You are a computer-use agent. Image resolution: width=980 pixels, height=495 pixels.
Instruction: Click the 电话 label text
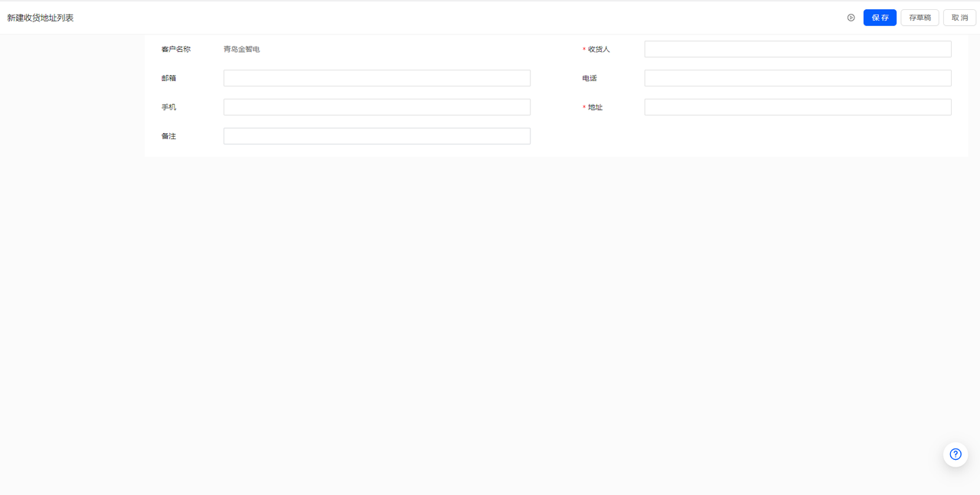tap(590, 78)
